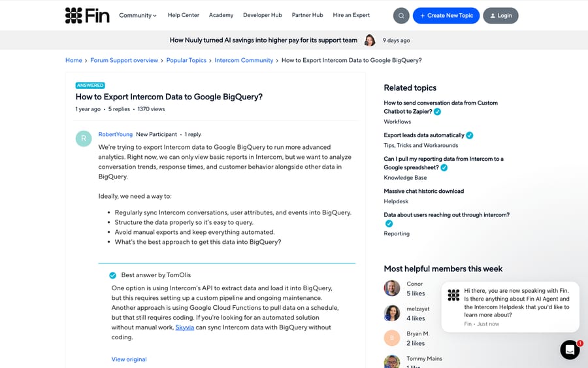The width and height of the screenshot is (588, 368).
Task: Open RobertYoung's profile link
Action: click(115, 134)
